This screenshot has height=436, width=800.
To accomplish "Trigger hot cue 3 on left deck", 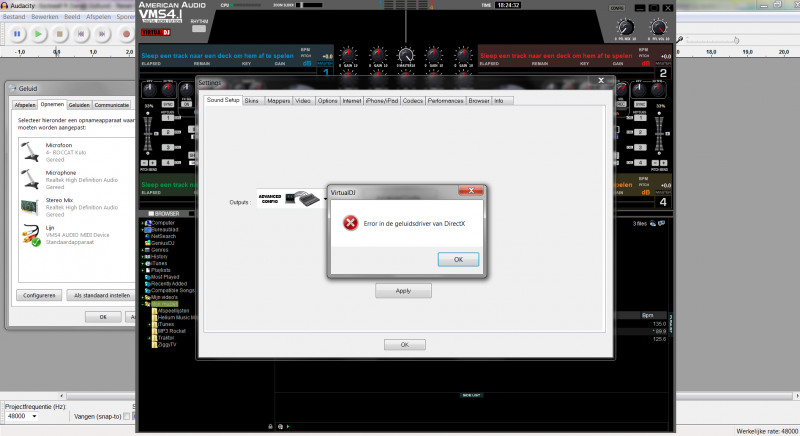I will (x=168, y=147).
